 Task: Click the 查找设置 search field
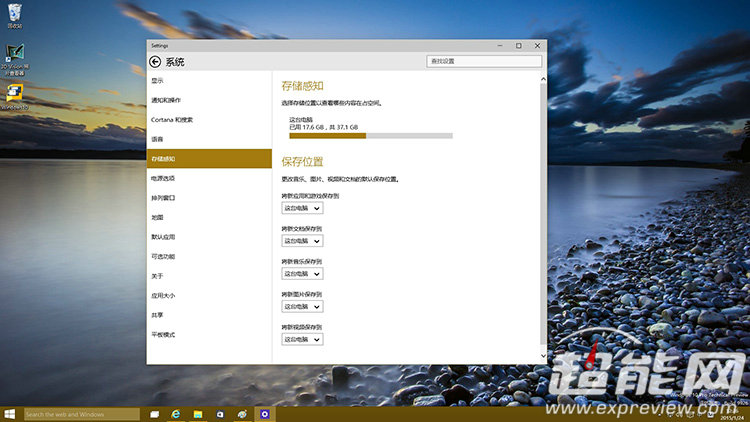pyautogui.click(x=484, y=61)
